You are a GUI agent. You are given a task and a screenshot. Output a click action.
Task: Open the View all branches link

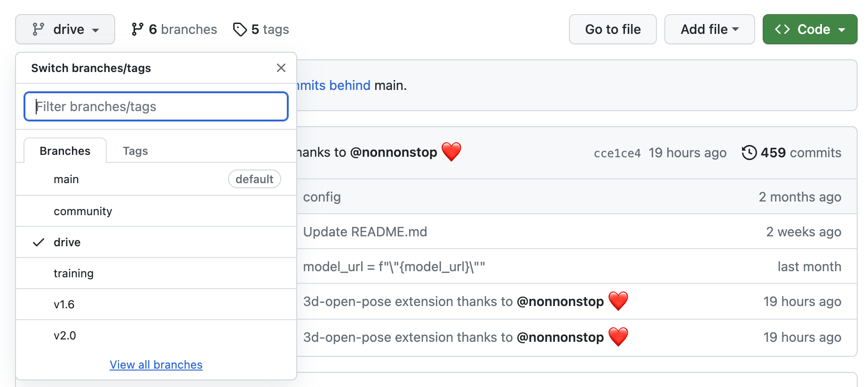156,364
